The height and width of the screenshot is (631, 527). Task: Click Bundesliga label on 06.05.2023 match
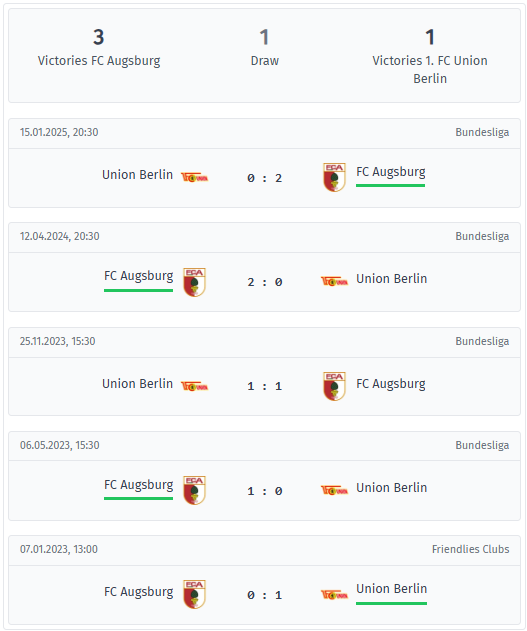(x=482, y=445)
